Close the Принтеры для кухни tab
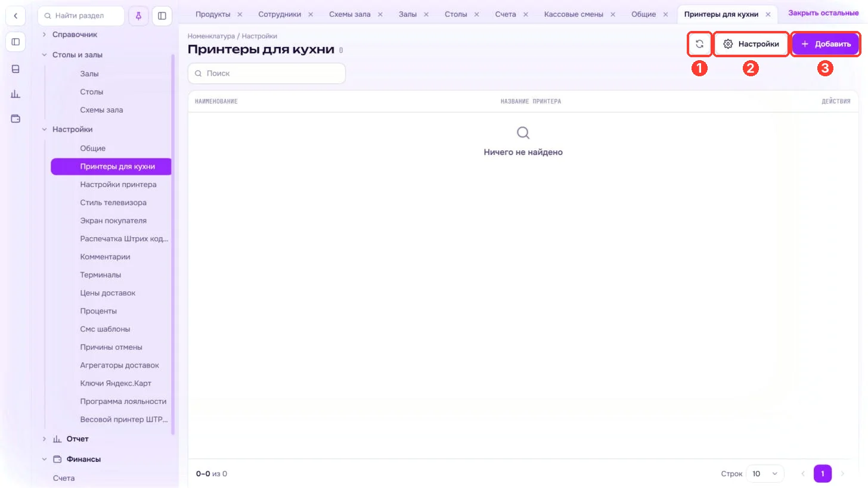This screenshot has height=488, width=868. pos(768,14)
